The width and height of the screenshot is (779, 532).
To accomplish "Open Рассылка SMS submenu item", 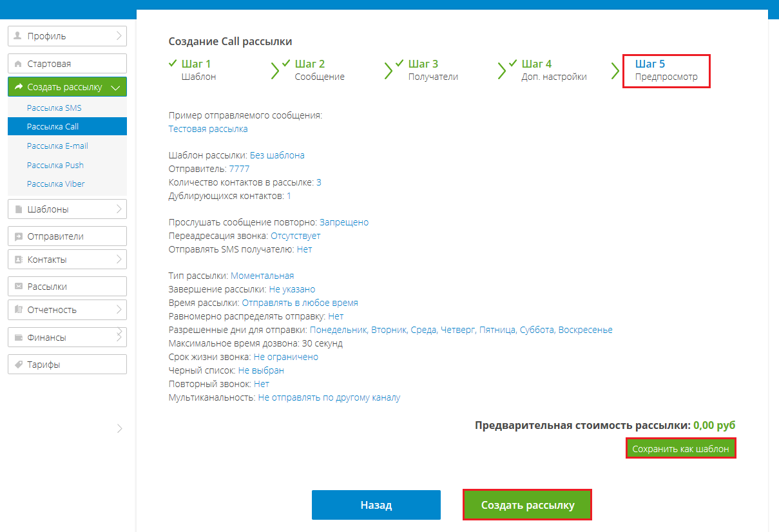I will 54,108.
